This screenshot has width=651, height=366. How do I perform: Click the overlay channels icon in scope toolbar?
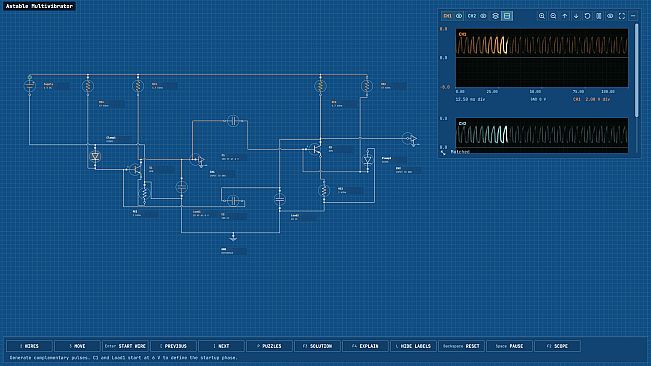[495, 16]
